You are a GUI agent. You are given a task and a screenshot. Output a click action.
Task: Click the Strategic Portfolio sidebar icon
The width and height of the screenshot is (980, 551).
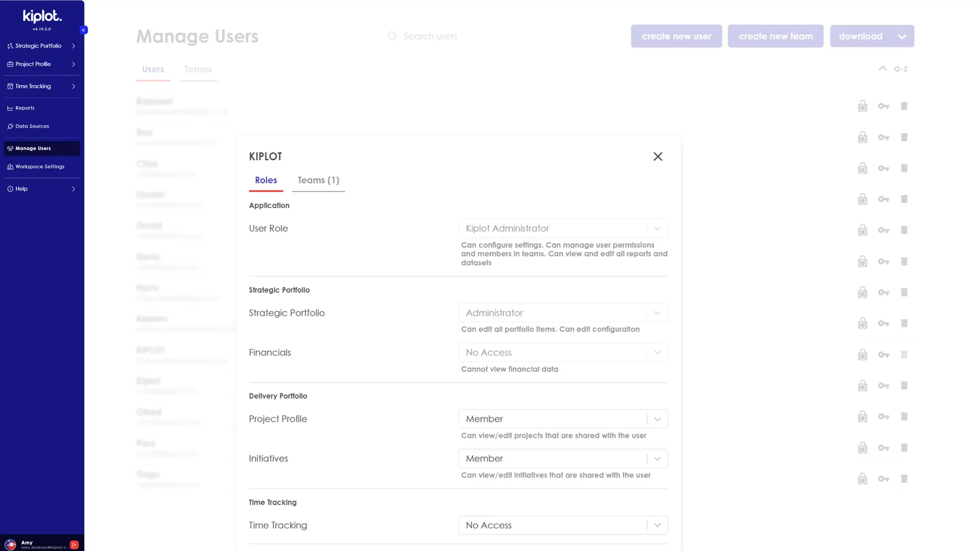click(9, 46)
